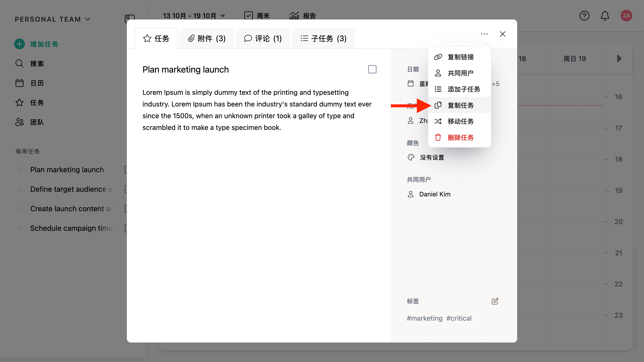Click the green add task plus icon
Viewport: 644px width, 362px height.
click(20, 44)
